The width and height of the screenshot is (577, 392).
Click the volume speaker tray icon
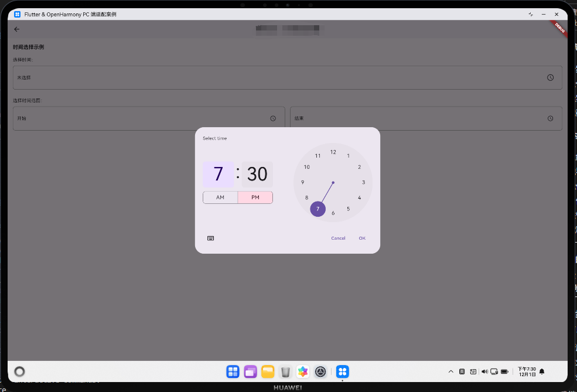point(484,371)
